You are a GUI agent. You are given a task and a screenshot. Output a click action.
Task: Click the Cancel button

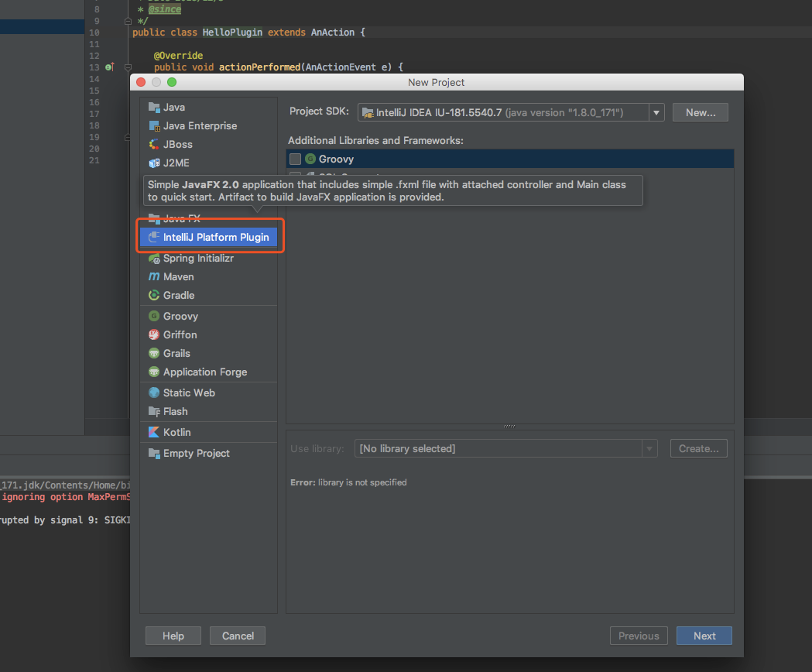point(238,636)
